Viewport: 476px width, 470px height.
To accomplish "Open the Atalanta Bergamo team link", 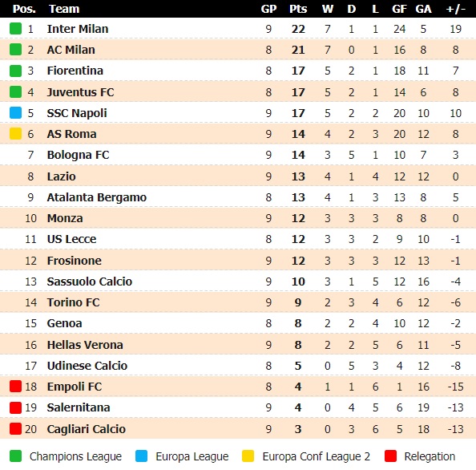I will click(96, 197).
